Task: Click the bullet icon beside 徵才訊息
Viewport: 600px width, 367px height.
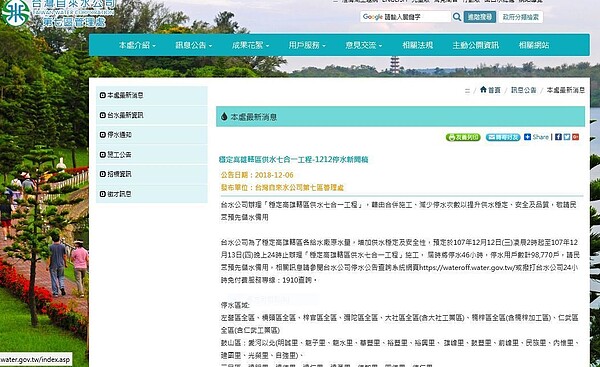Action: pos(103,194)
